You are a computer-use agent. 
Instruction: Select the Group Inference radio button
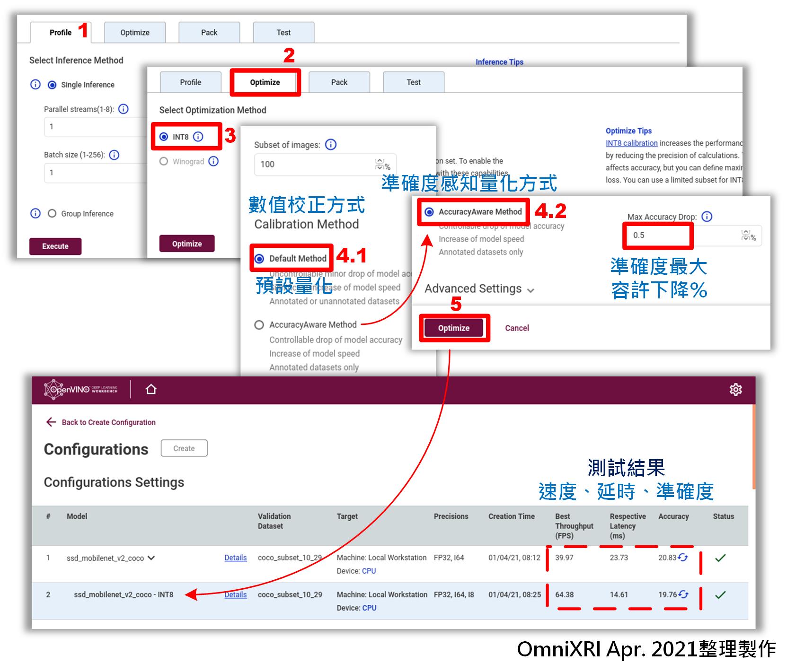coord(52,213)
